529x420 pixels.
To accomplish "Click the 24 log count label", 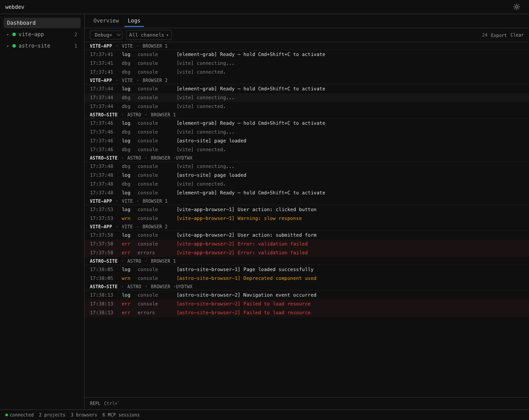I will tap(485, 35).
